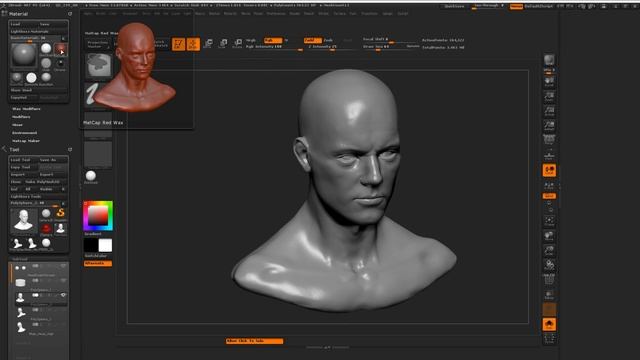Expand Environment section
This screenshot has height=360, width=640.
[x=24, y=133]
